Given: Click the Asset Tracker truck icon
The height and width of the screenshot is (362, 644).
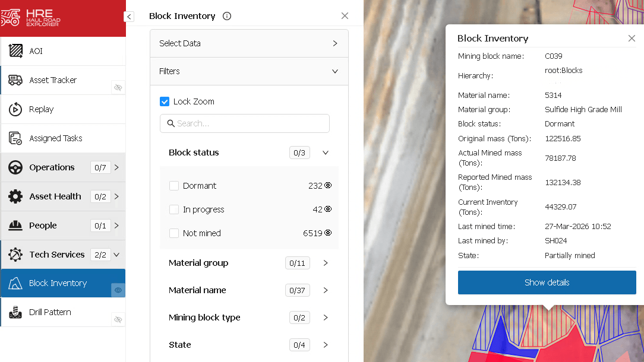Looking at the screenshot, I should (x=15, y=80).
